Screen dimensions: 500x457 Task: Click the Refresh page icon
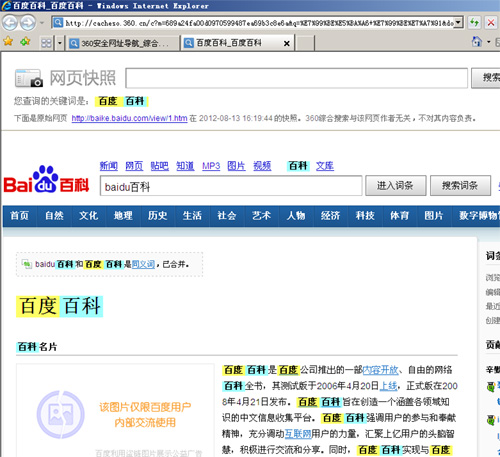(474, 23)
